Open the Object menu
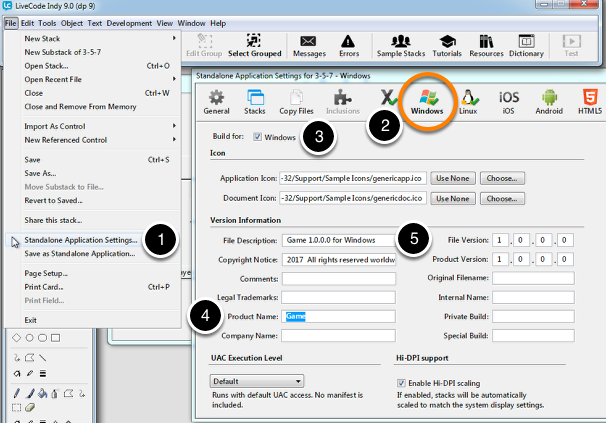Screen dimensions: 606x423 coord(72,23)
